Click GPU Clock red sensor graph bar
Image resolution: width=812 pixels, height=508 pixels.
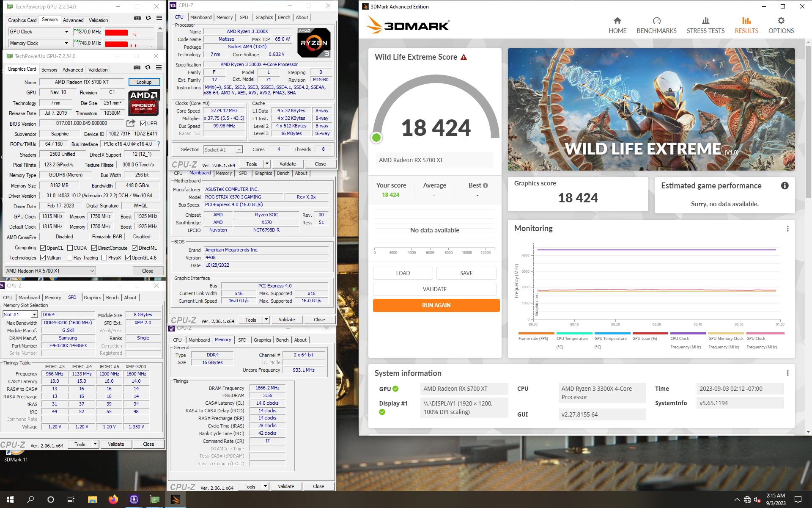(x=116, y=32)
